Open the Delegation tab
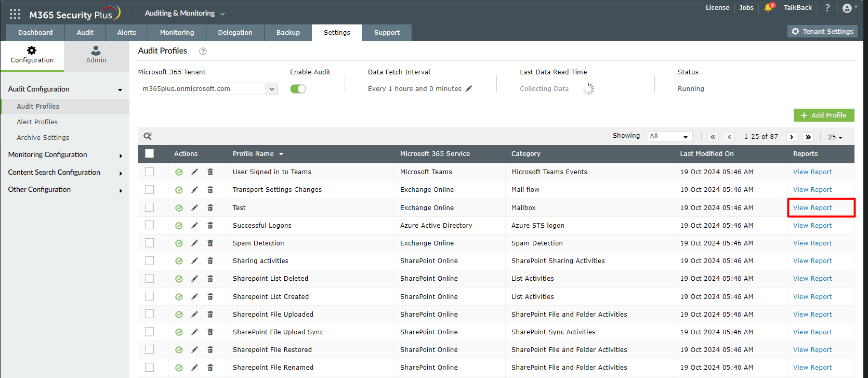This screenshot has height=378, width=868. 235,32
